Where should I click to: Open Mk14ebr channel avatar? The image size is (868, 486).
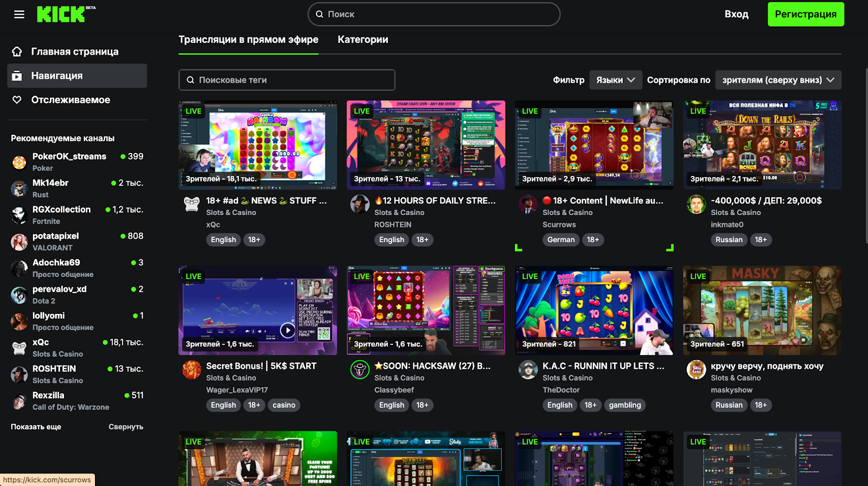click(20, 189)
